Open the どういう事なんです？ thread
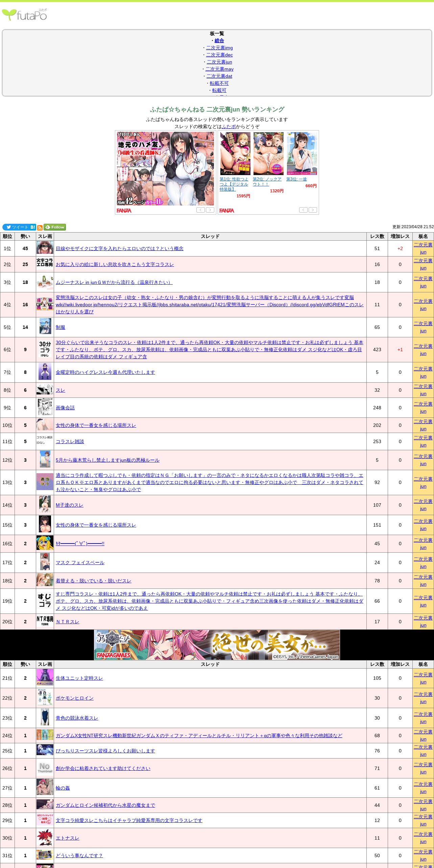Viewport: 434px width, 868px height. click(79, 855)
